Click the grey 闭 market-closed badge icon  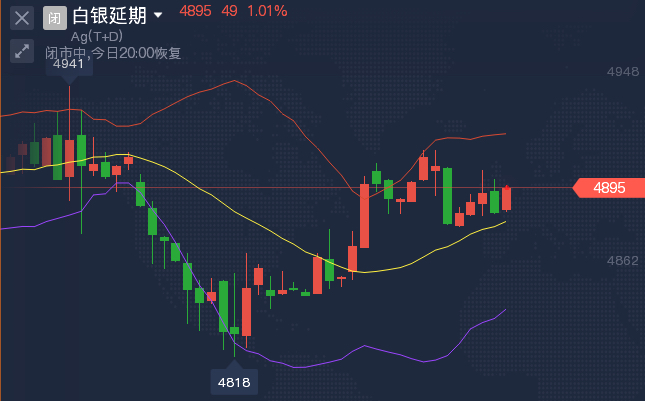(55, 18)
